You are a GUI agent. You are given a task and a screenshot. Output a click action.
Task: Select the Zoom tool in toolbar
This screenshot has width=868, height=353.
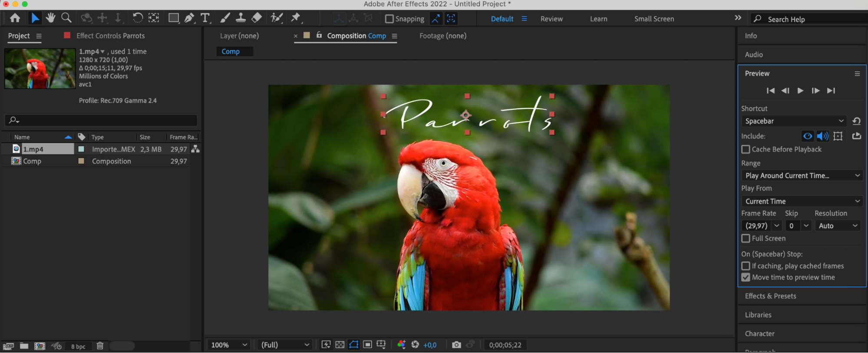tap(66, 18)
